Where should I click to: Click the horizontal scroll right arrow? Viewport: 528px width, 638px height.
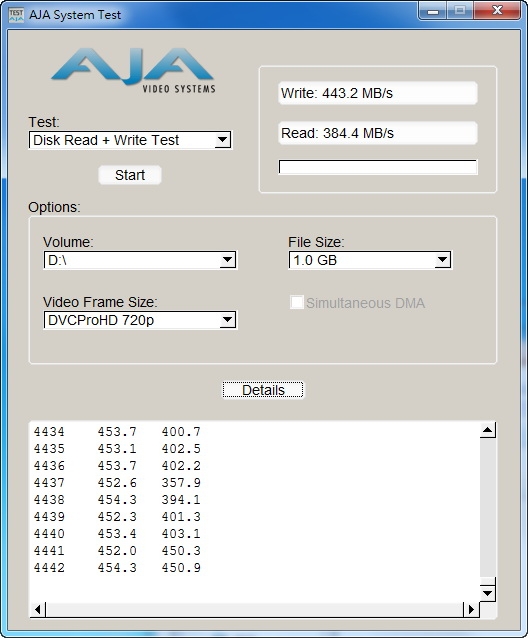[x=471, y=610]
